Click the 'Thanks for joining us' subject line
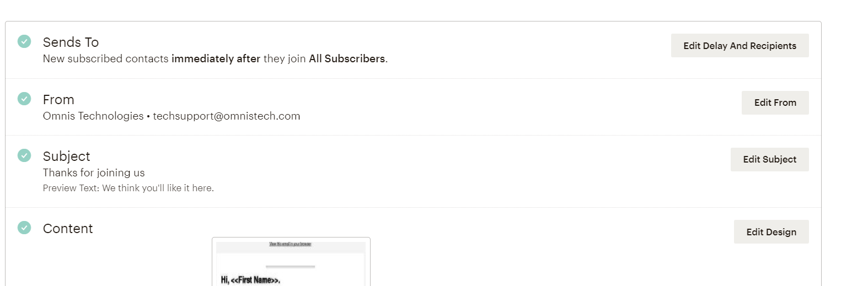Screen dimensions: 868x286 (94, 173)
